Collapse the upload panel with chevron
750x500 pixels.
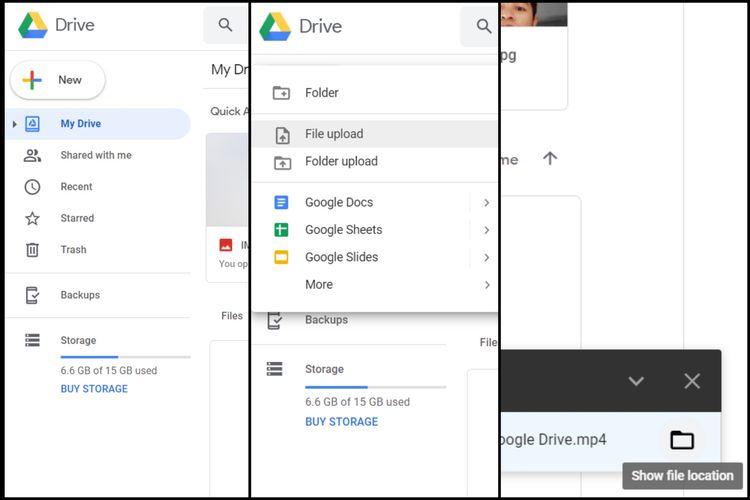[x=636, y=381]
